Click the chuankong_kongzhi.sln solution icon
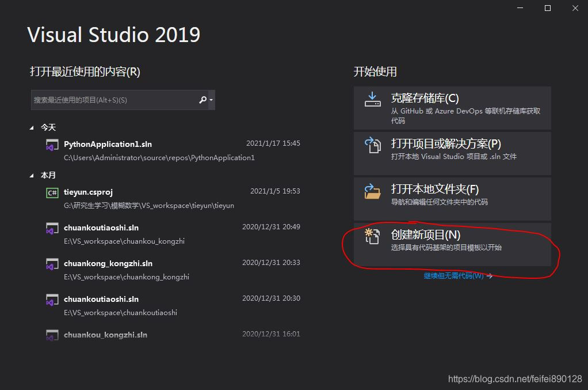The image size is (588, 390). (x=52, y=264)
